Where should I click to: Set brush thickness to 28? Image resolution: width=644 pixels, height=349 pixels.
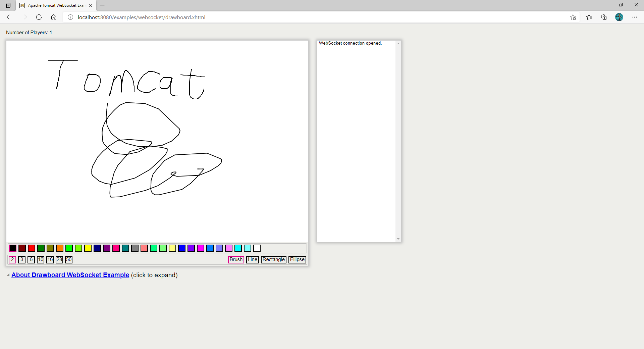(x=59, y=259)
